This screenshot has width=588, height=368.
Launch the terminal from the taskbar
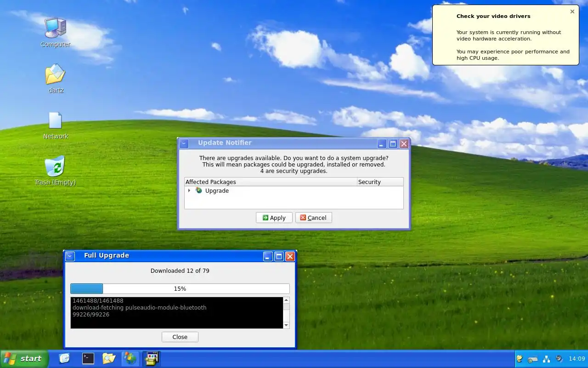click(x=88, y=358)
